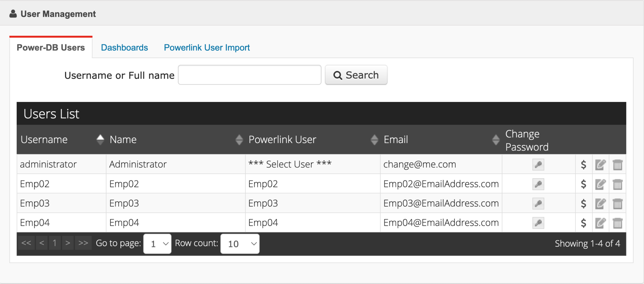Sort the list by the Username column arrows
This screenshot has height=284, width=644.
pyautogui.click(x=100, y=139)
